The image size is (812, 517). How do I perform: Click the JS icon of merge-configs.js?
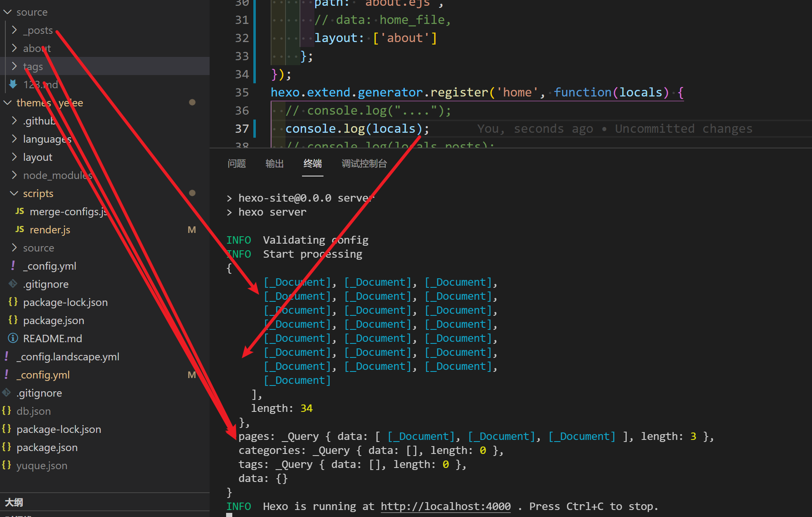(x=20, y=211)
